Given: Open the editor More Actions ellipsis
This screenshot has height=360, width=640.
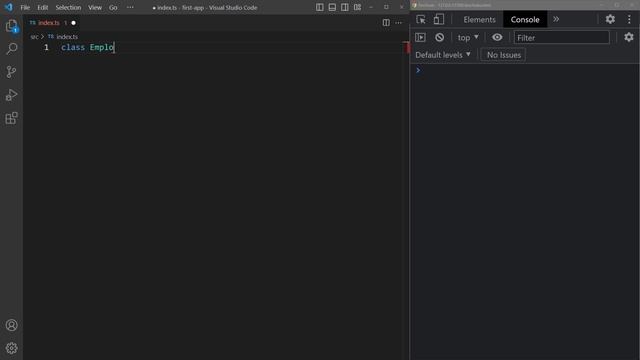Looking at the screenshot, I should pos(399,23).
